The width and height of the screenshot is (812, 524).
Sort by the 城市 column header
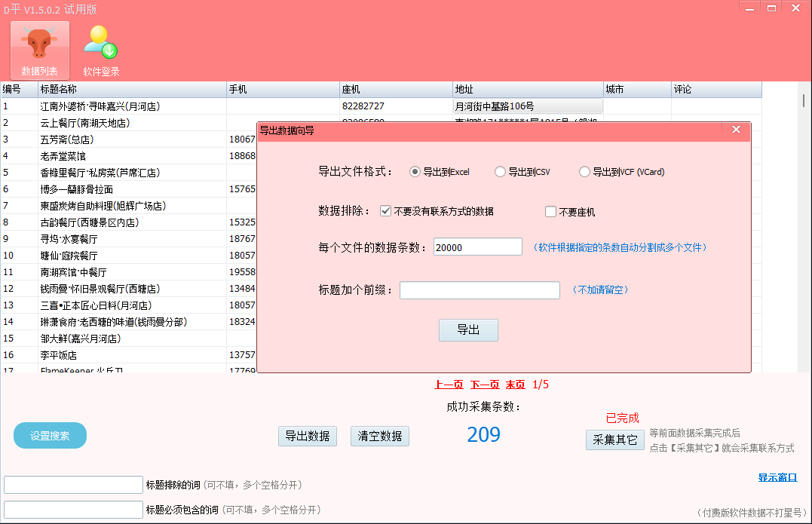click(x=638, y=90)
